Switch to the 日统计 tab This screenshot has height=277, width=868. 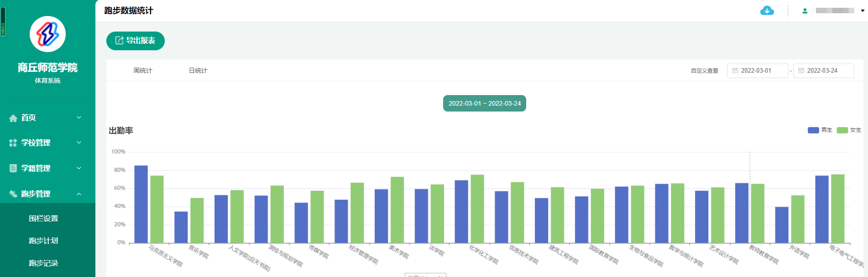pos(198,70)
